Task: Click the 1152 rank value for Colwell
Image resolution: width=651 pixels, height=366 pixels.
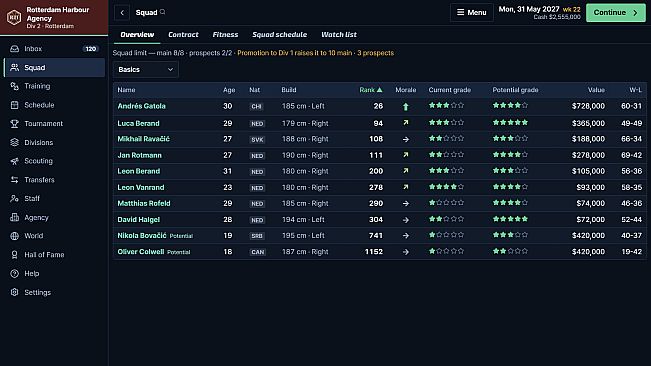Action: [374, 251]
